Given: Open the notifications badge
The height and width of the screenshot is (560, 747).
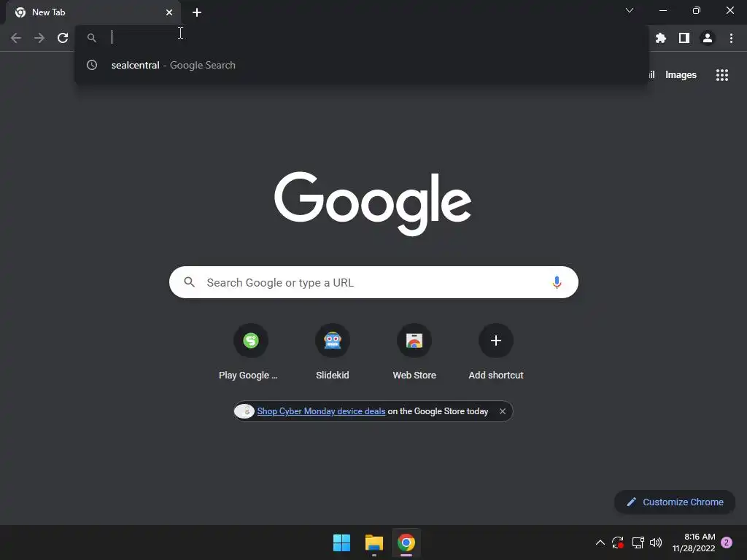Looking at the screenshot, I should [727, 542].
